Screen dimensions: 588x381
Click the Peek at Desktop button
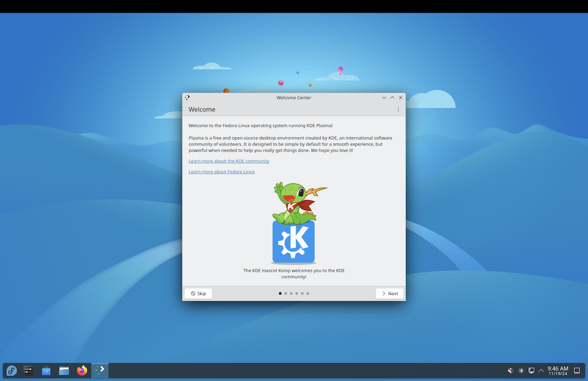[577, 371]
